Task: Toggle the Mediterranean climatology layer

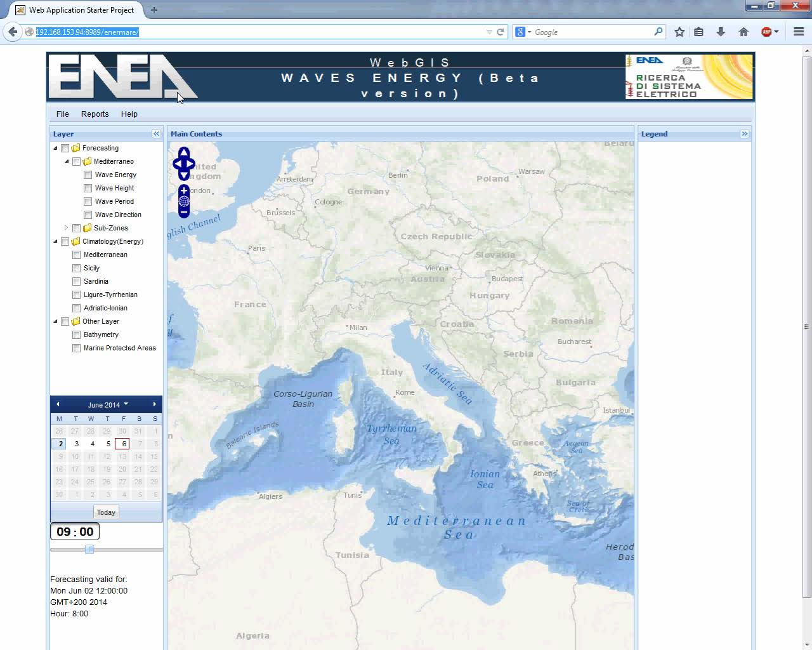Action: pos(76,255)
